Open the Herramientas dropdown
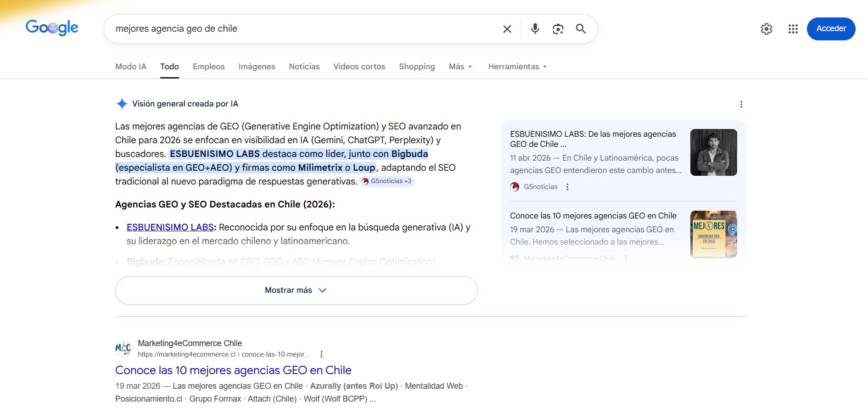 pos(517,67)
